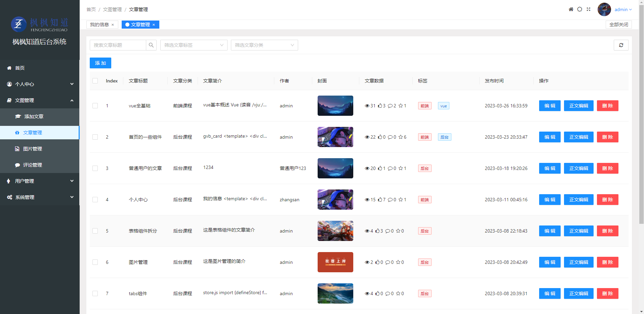Screen dimensions: 644x314
Task: Close the 文章管理 tab using its x
Action: coord(154,25)
